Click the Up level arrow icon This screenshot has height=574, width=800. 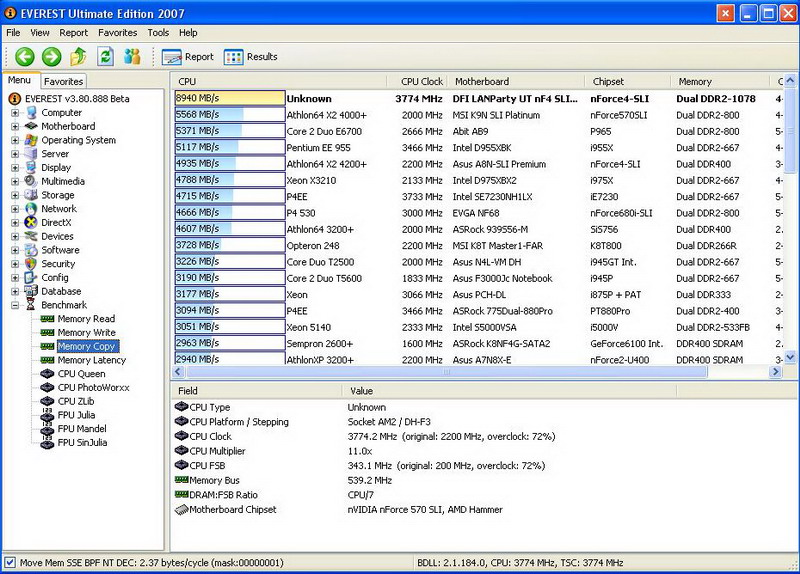coord(78,57)
